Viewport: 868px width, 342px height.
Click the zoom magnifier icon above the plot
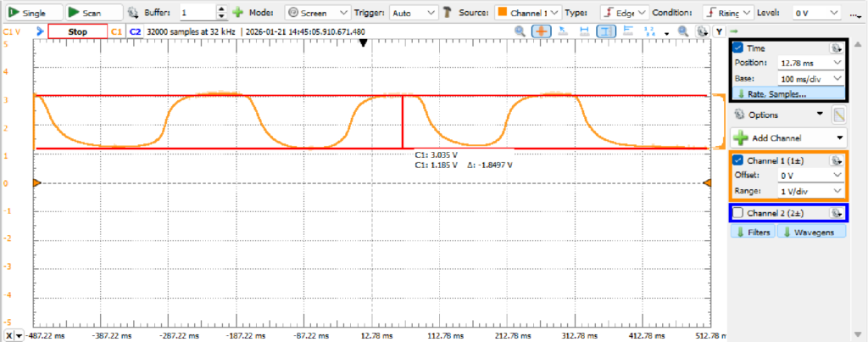(x=521, y=31)
